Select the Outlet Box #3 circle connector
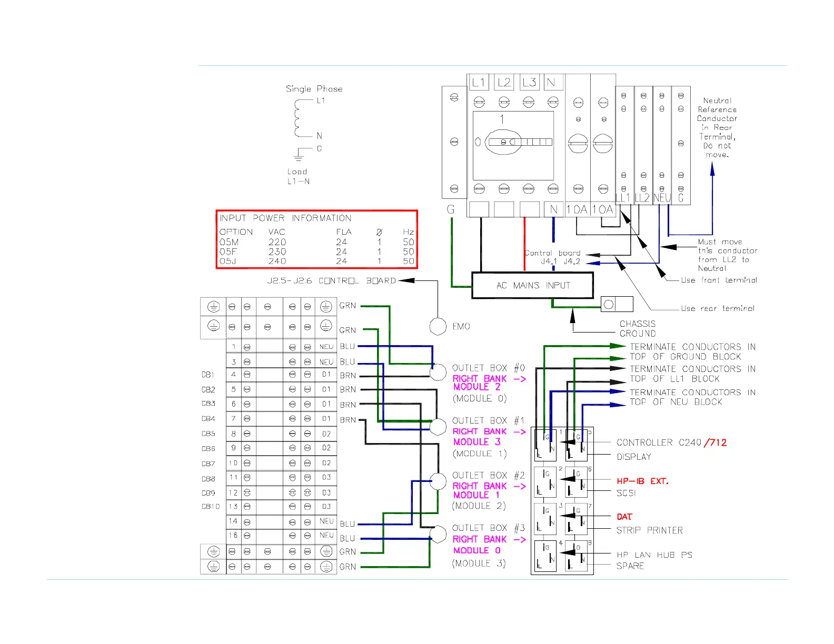Image resolution: width=834 pixels, height=644 pixels. pyautogui.click(x=438, y=534)
